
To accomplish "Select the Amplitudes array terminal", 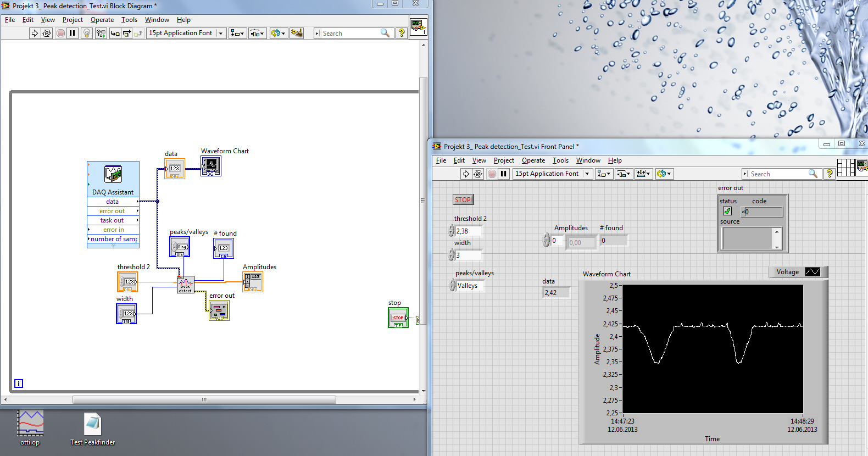I will [x=253, y=282].
